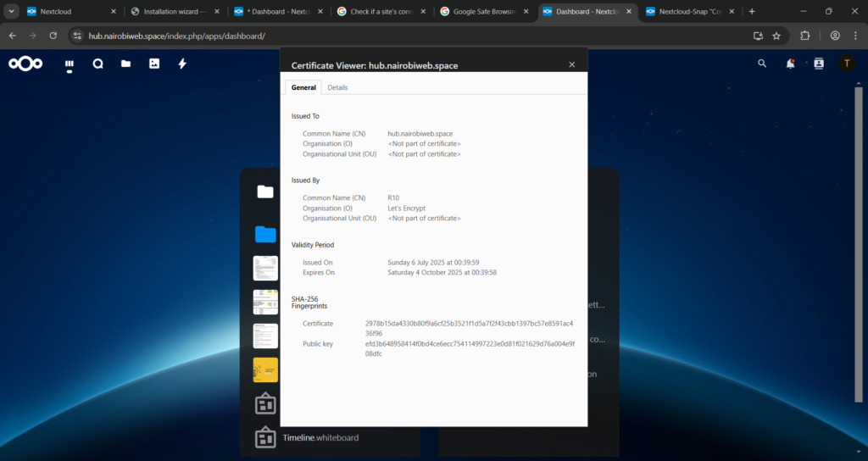Close the Nextcloud-Snap tab
Screen dimensions: 868x461
click(x=732, y=11)
